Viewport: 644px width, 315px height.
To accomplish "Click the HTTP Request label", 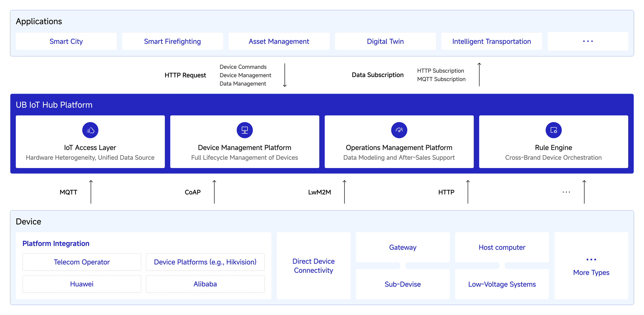I will click(185, 75).
